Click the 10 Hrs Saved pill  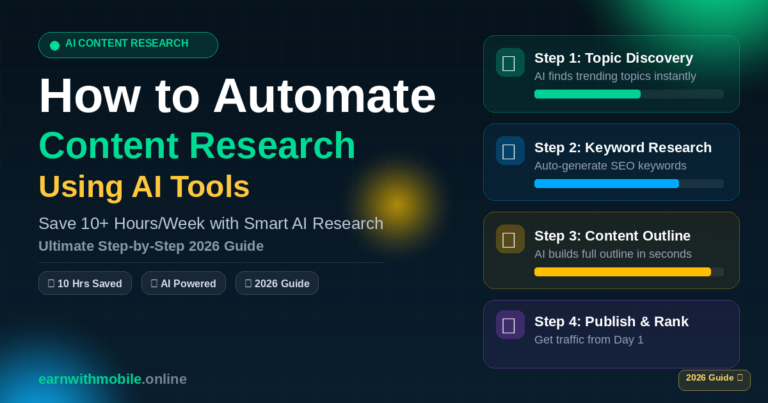85,283
